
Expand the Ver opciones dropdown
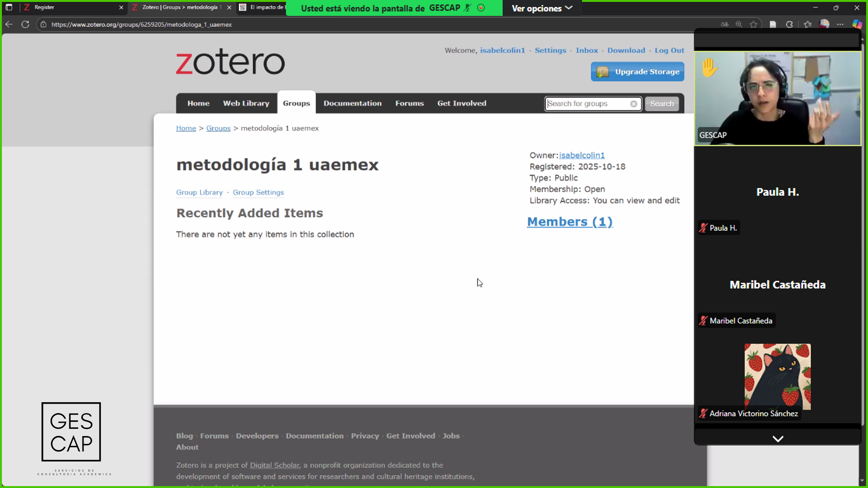coord(542,8)
